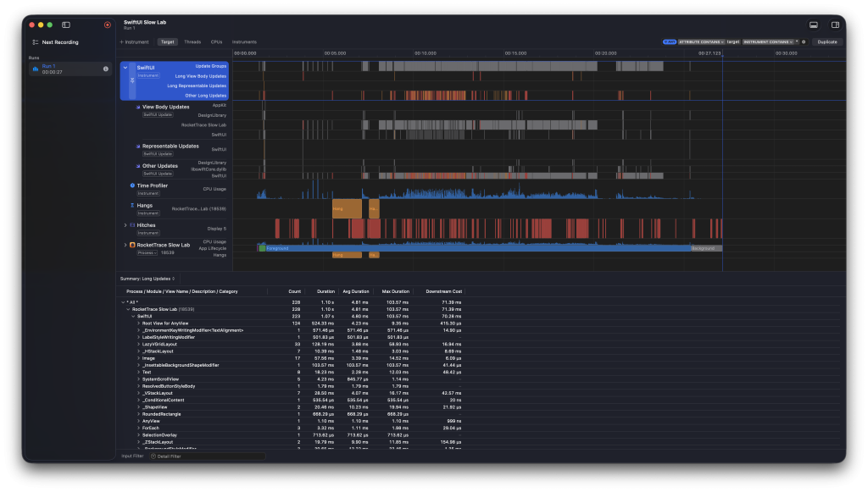Select the Target tab
Image resolution: width=868 pixels, height=492 pixels.
pyautogui.click(x=167, y=42)
